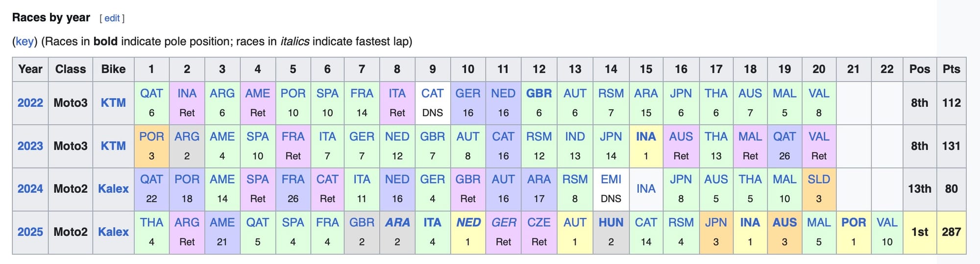Open the HUN race link in 2025 row

pos(611,222)
